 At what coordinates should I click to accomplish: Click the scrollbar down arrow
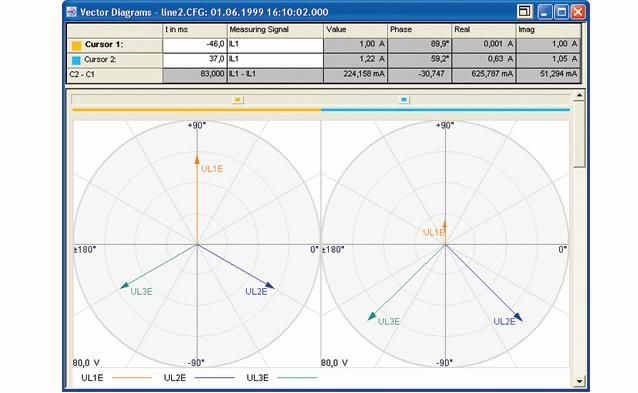[x=579, y=381]
